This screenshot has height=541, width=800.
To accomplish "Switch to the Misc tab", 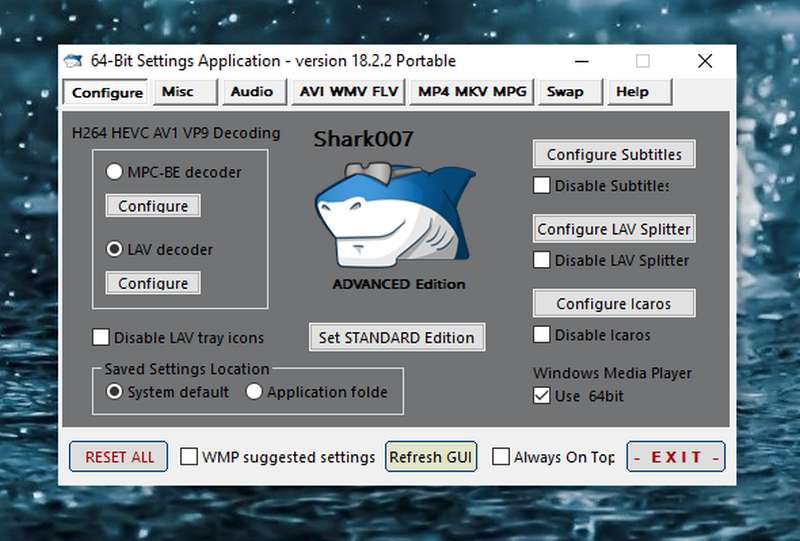I will click(x=185, y=92).
